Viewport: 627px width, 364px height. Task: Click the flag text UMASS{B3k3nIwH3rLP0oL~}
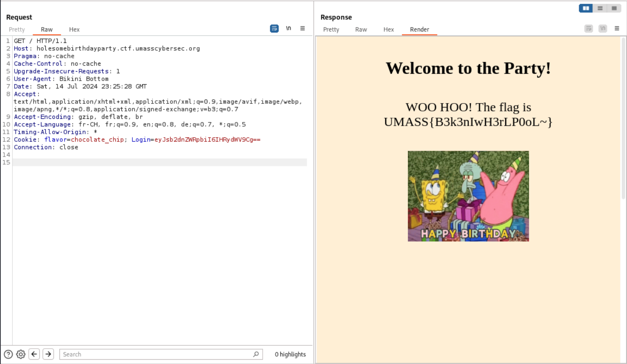click(x=468, y=122)
